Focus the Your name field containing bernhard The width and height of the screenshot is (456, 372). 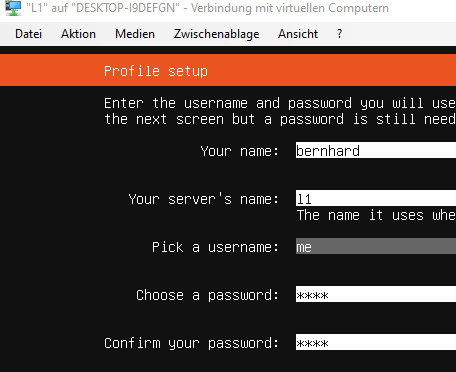pyautogui.click(x=376, y=150)
